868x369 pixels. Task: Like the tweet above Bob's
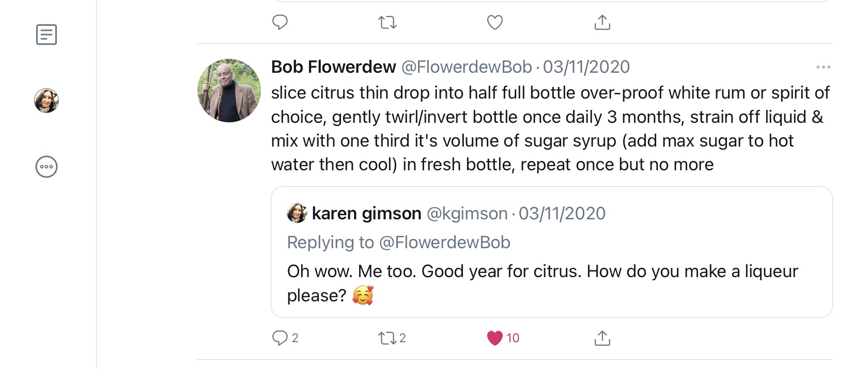point(495,22)
